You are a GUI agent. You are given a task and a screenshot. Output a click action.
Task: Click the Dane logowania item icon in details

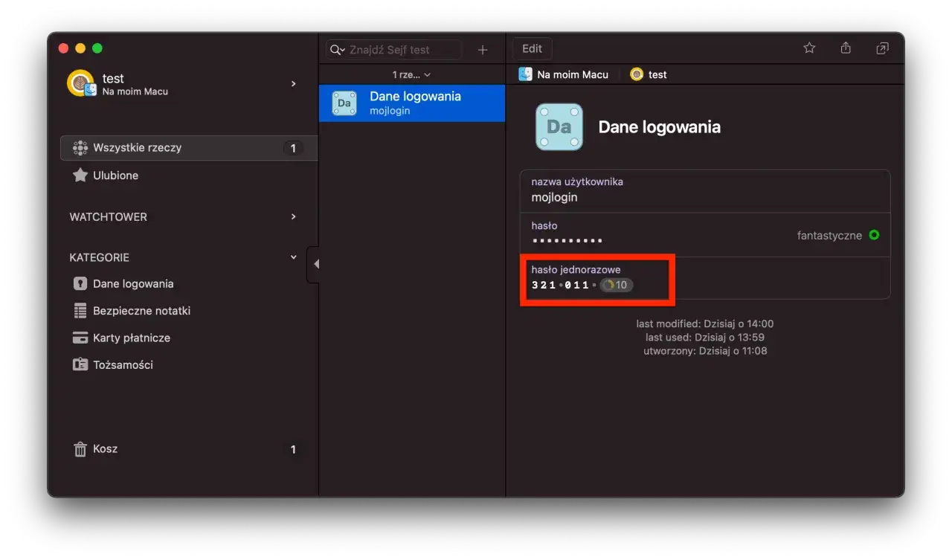click(x=559, y=127)
